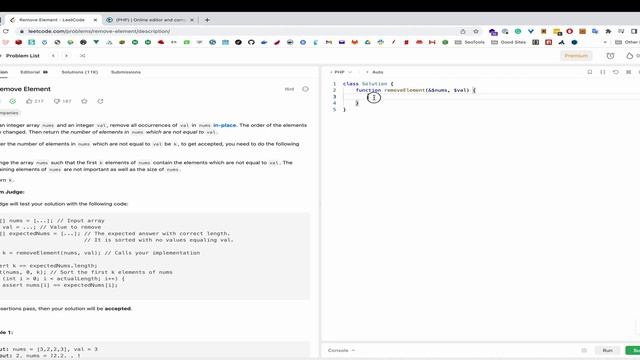The width and height of the screenshot is (640, 360).
Task: Click the editor bookmark icon
Action: 590,72
